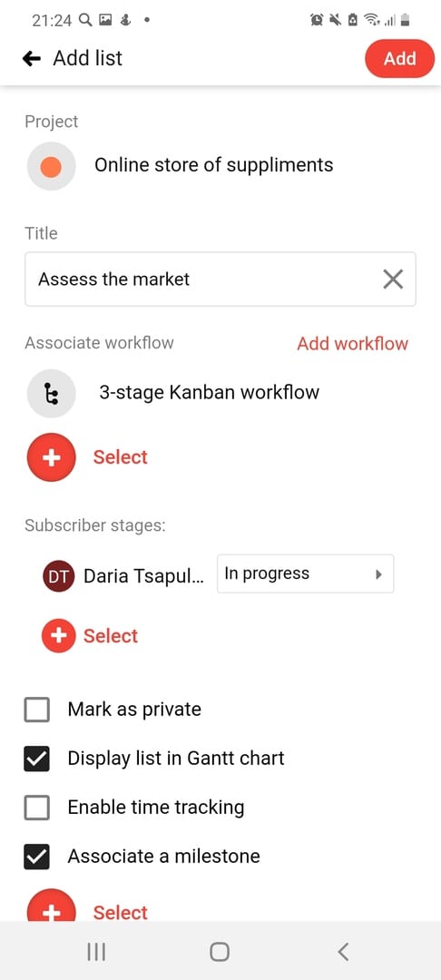Tap the DT avatar for Daria Tsapul
This screenshot has width=441, height=980.
click(x=59, y=575)
